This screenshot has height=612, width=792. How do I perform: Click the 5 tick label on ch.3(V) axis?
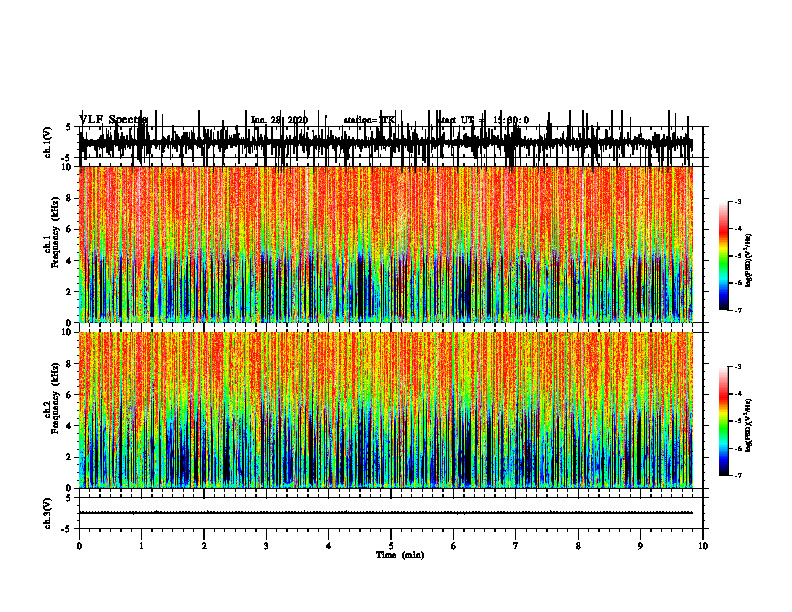tap(69, 498)
